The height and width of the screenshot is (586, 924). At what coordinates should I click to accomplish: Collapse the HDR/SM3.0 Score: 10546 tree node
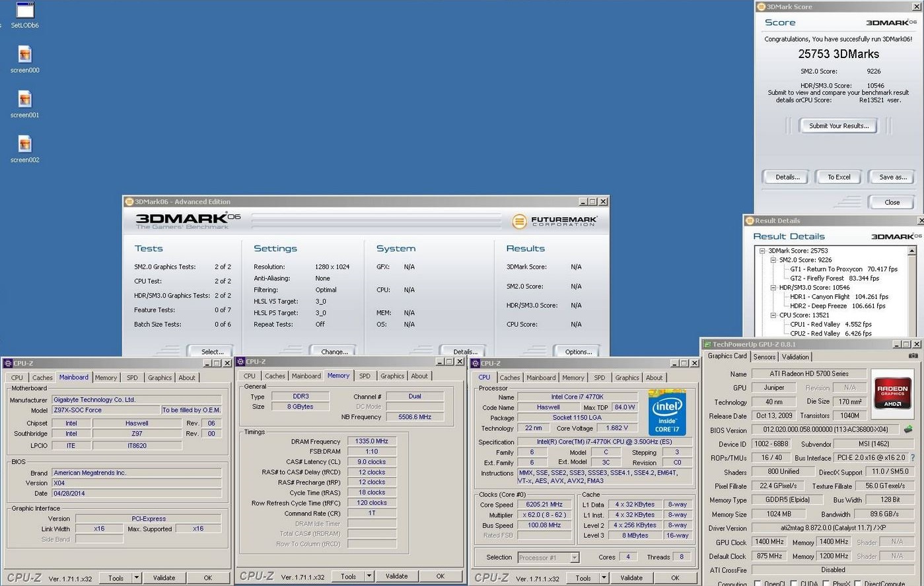(773, 288)
